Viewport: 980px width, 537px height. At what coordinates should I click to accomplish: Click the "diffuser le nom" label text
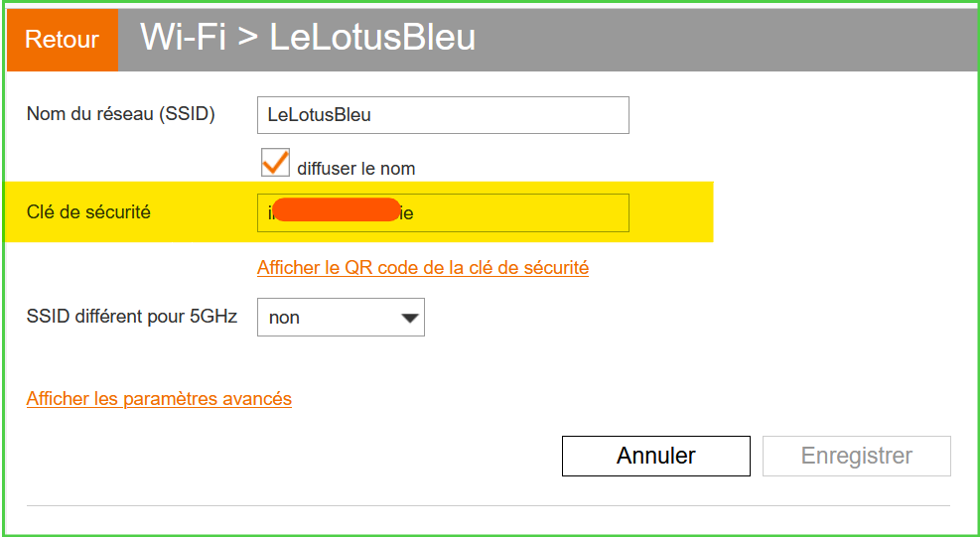(355, 169)
